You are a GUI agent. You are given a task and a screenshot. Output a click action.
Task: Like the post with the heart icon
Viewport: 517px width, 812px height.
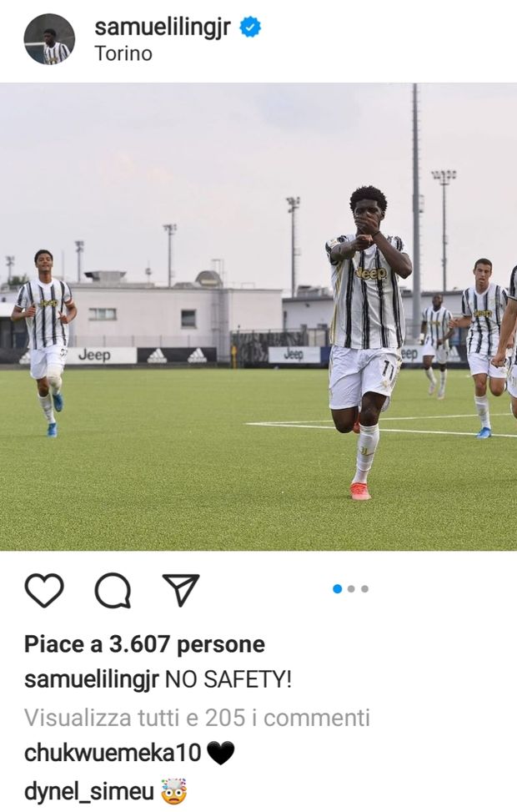coord(44,590)
